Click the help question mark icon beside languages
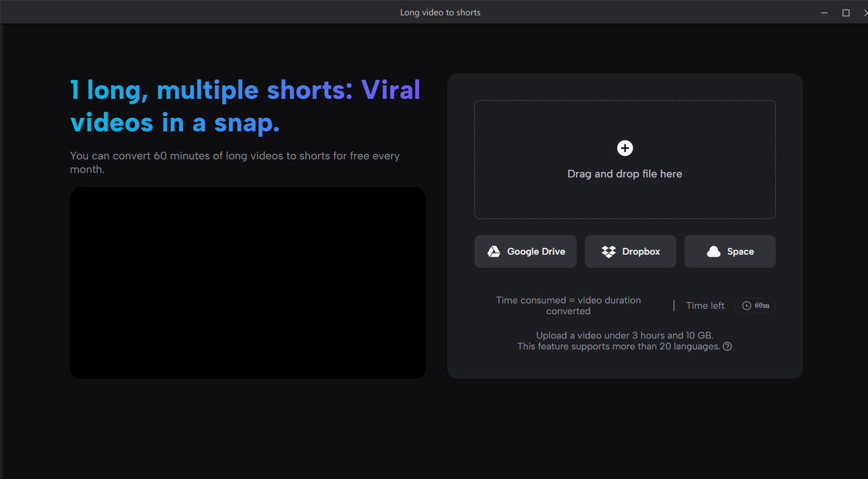Screen dimensions: 868x479 click(x=727, y=346)
